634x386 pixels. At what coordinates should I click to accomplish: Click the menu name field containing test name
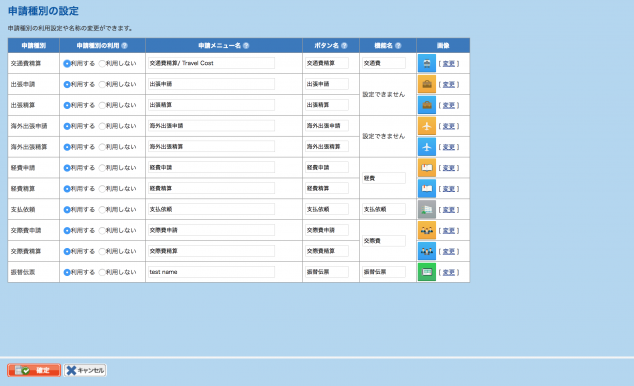click(x=211, y=272)
